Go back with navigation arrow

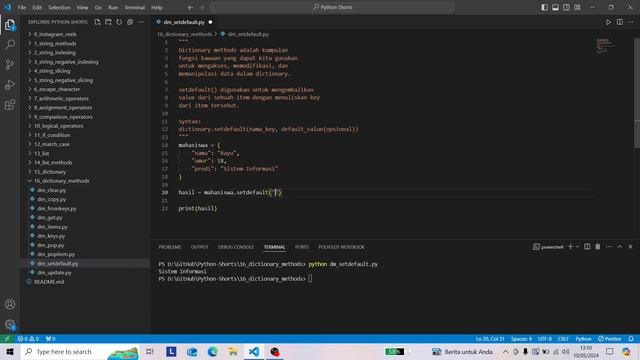pos(190,7)
